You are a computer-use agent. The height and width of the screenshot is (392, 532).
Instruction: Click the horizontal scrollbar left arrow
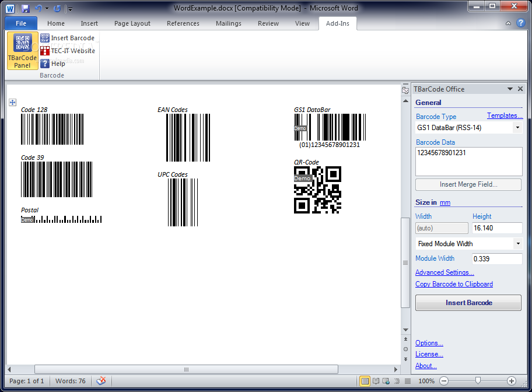[x=9, y=369]
